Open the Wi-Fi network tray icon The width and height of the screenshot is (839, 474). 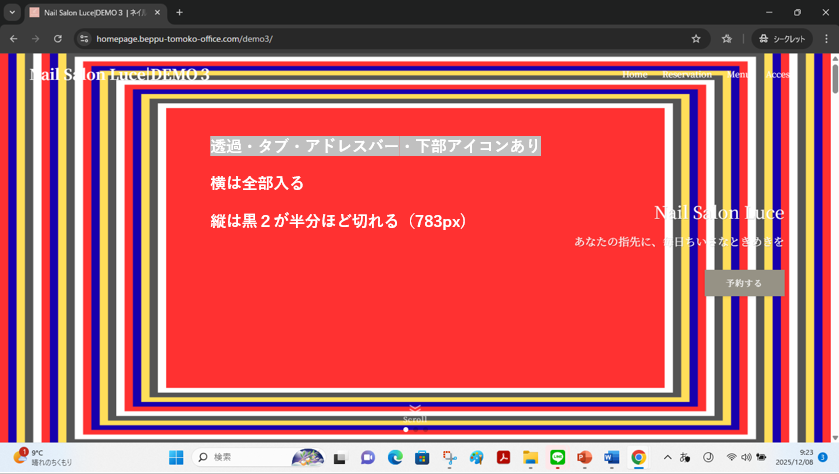point(731,457)
